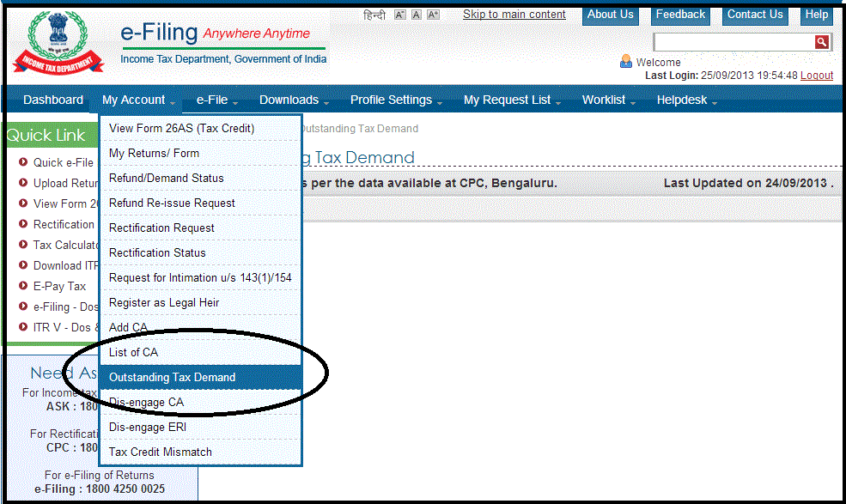Select View Form 26AS (Tax Credit)

pos(200,129)
